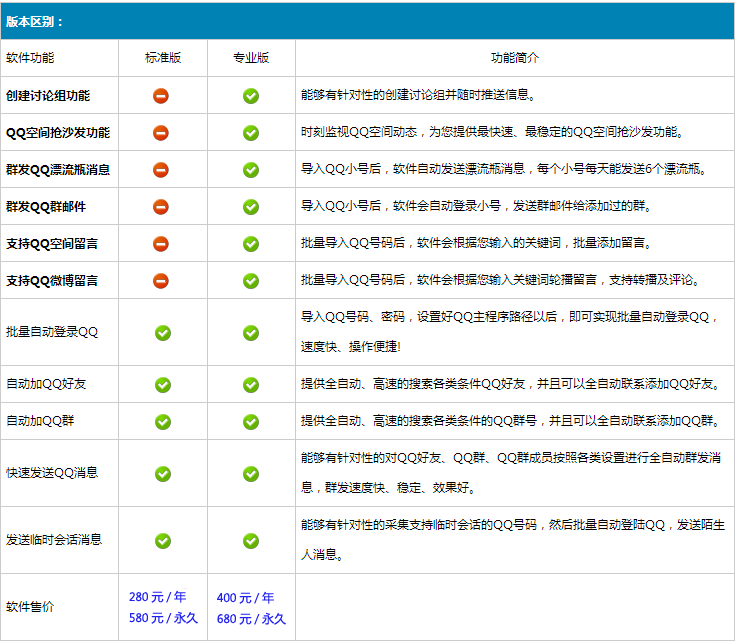
Task: Click red minus icon in 群发QQ群邮件 row
Action: (x=161, y=207)
